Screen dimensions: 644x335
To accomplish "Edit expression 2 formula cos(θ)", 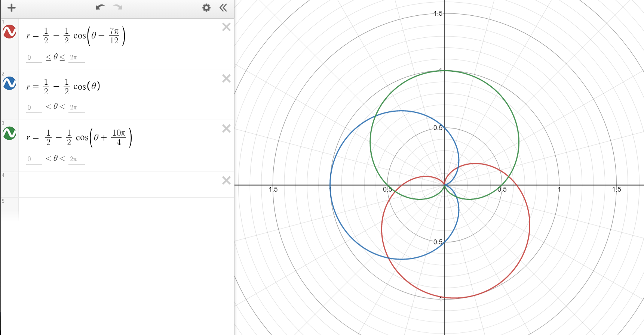I will pos(63,87).
